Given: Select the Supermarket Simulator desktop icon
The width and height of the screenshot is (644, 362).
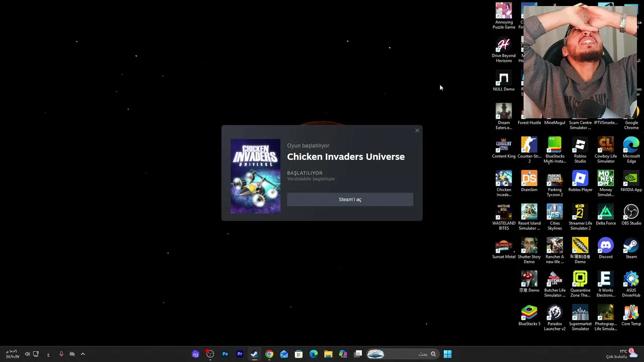Looking at the screenshot, I should (x=580, y=318).
